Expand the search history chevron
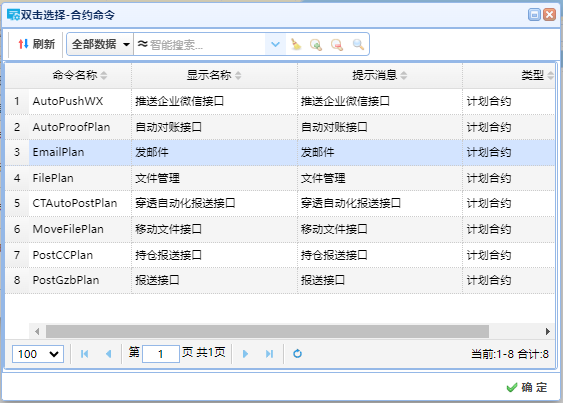This screenshot has height=403, width=563. click(x=275, y=44)
